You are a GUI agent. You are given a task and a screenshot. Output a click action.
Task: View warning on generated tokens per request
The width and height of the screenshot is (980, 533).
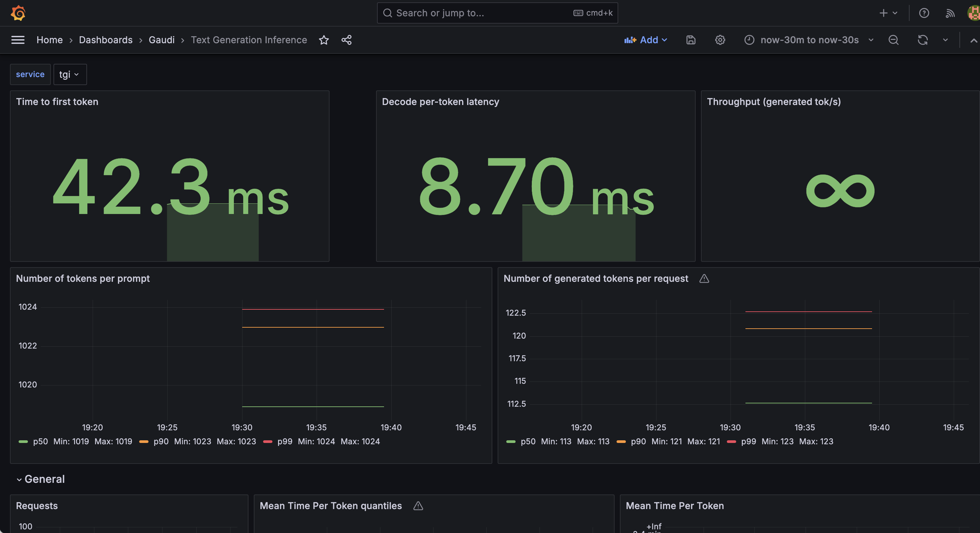tap(704, 278)
